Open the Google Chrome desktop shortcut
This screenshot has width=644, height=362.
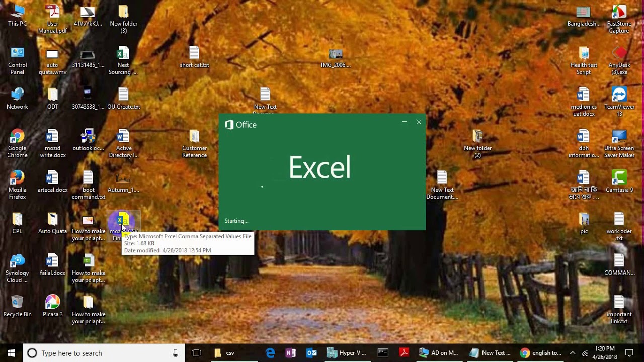click(17, 144)
